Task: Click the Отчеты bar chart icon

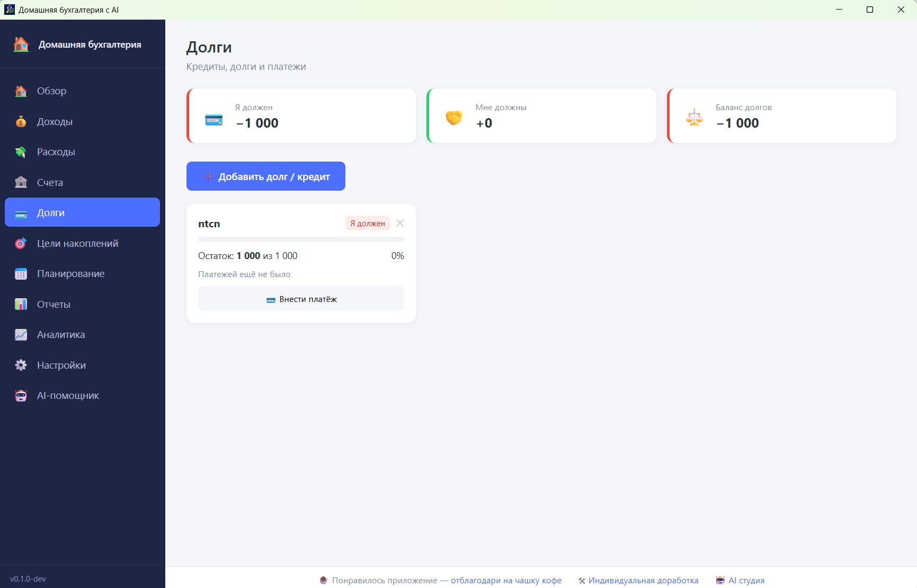Action: tap(21, 305)
